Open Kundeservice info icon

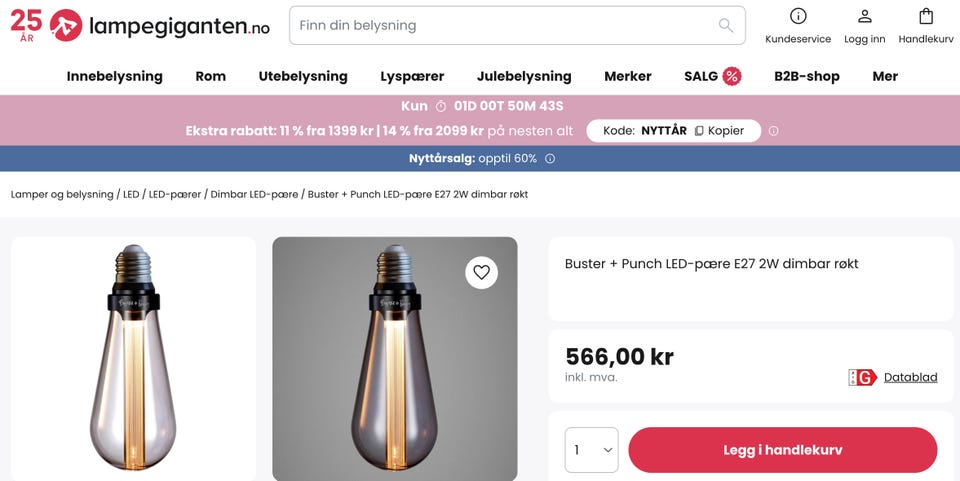(798, 16)
